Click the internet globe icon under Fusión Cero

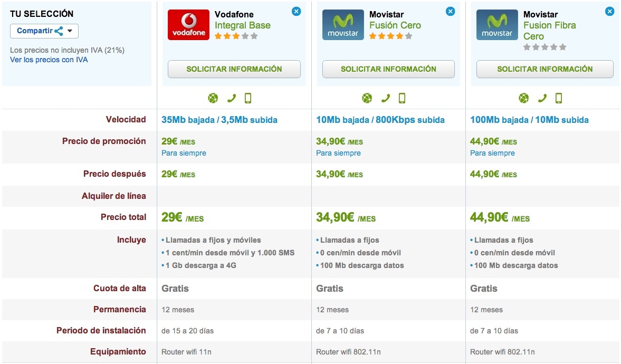tap(367, 98)
